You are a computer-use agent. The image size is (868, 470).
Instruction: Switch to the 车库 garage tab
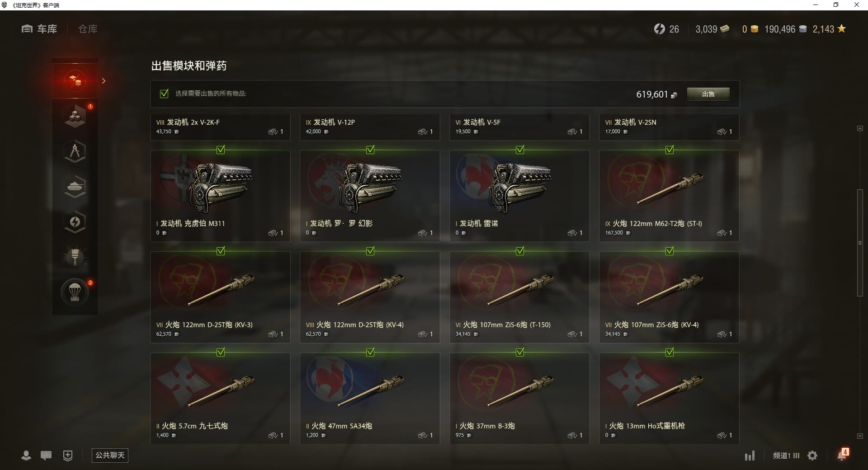(x=39, y=29)
